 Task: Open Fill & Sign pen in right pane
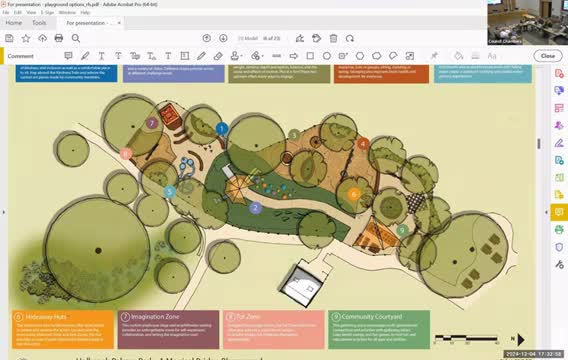559,143
